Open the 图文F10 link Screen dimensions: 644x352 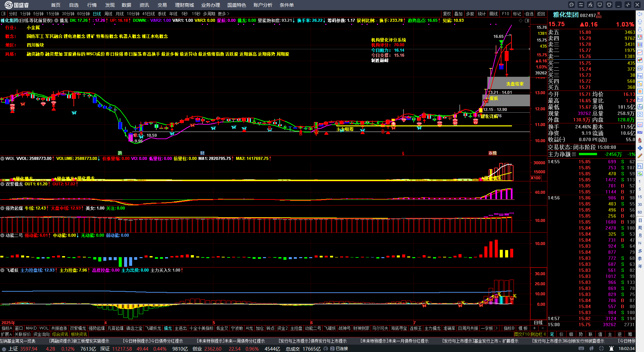[x=522, y=334]
